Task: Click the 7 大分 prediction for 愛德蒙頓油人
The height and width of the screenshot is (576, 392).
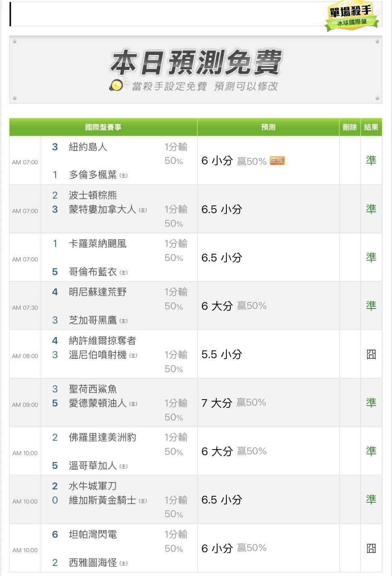Action: click(x=217, y=403)
